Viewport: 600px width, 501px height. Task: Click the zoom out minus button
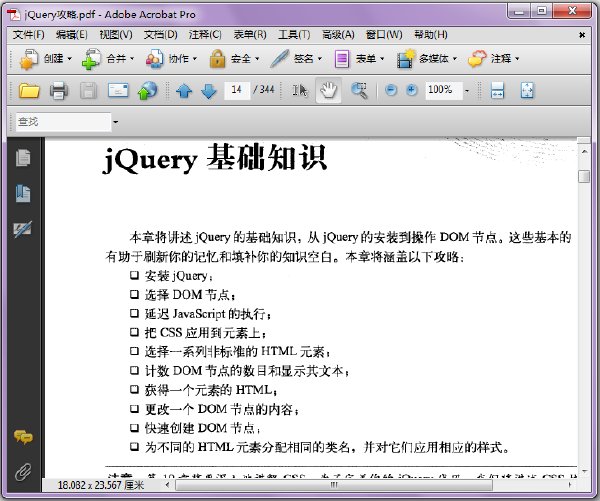pos(391,90)
